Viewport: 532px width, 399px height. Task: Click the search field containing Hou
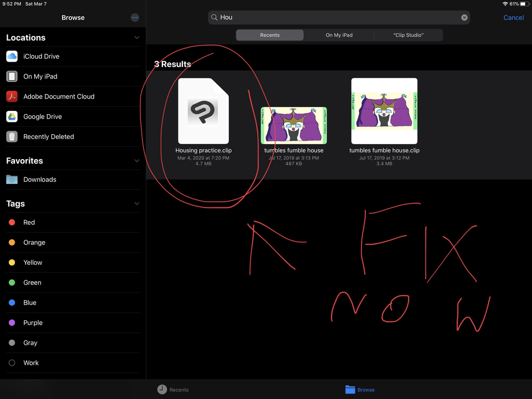[338, 18]
